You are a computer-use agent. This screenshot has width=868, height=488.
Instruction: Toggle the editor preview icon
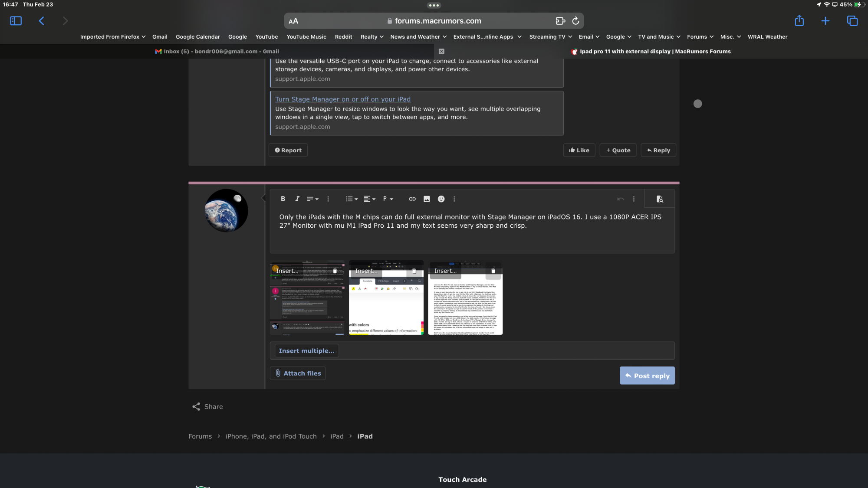pyautogui.click(x=659, y=199)
